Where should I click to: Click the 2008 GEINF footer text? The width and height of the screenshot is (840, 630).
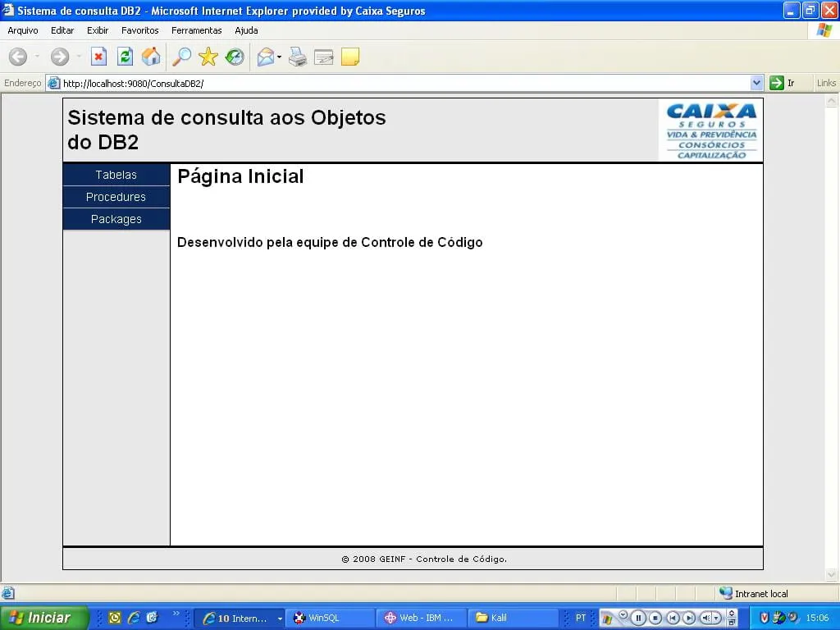click(424, 559)
